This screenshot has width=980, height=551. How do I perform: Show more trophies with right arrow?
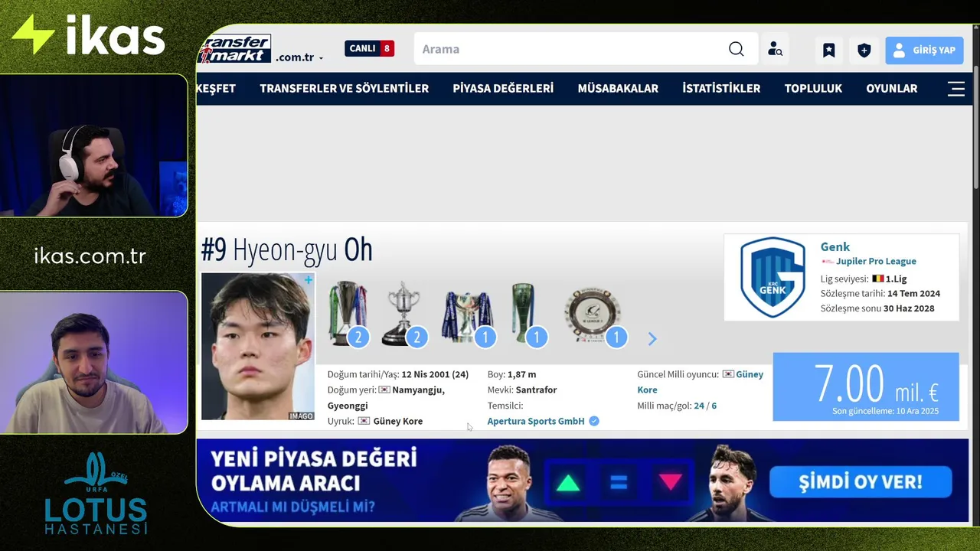coord(652,339)
